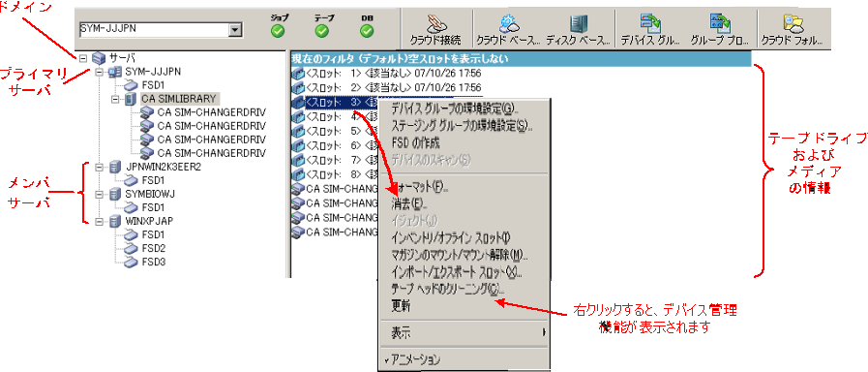Click the ディスク ベース toolbar icon

tap(579, 23)
